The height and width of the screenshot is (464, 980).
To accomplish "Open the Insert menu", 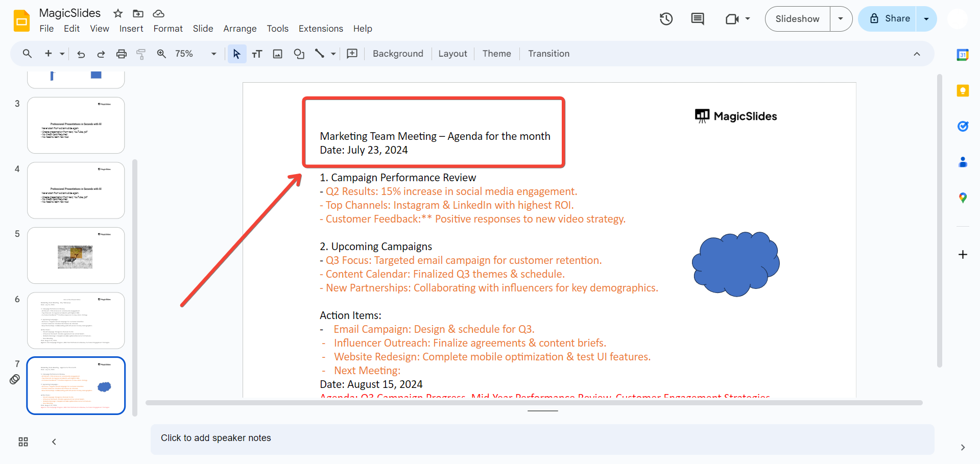I will pos(131,29).
